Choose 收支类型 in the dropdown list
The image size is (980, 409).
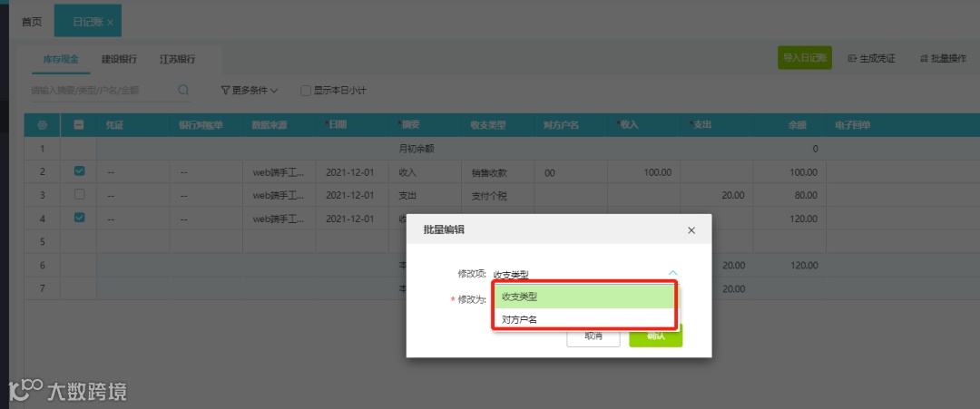[584, 297]
